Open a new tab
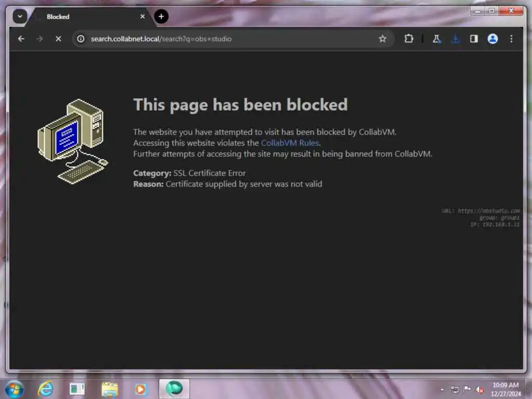Image resolution: width=532 pixels, height=399 pixels. pos(161,16)
